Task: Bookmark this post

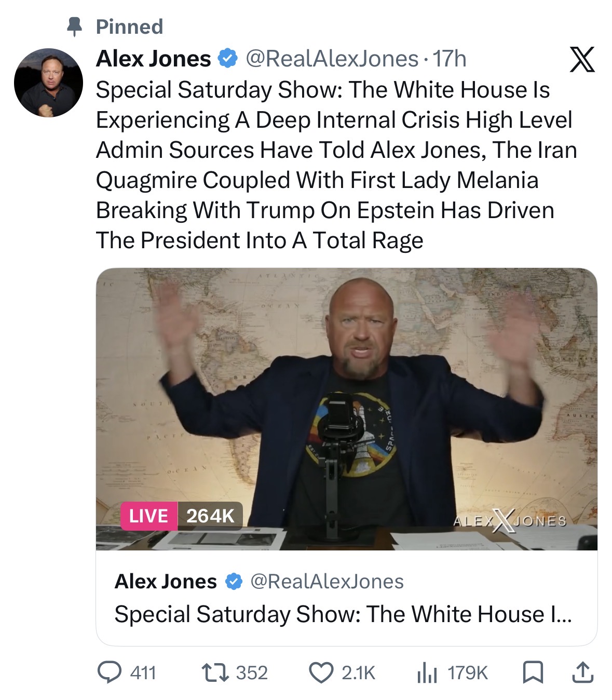Action: (533, 672)
